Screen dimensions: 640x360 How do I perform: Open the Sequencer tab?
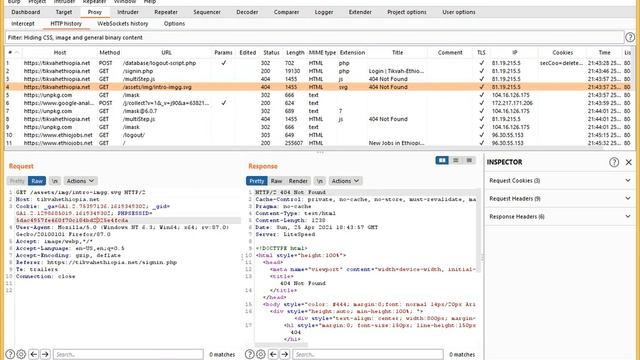[x=207, y=12]
